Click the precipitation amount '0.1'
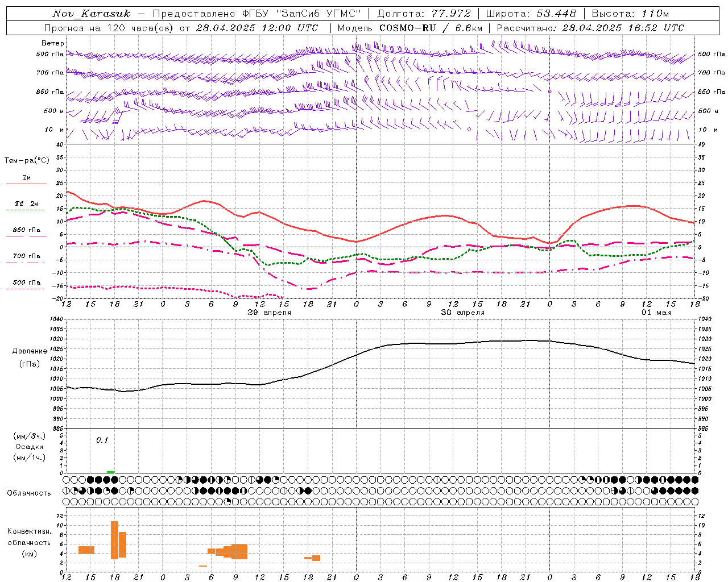Image resolution: width=728 pixels, height=582 pixels. (x=102, y=440)
